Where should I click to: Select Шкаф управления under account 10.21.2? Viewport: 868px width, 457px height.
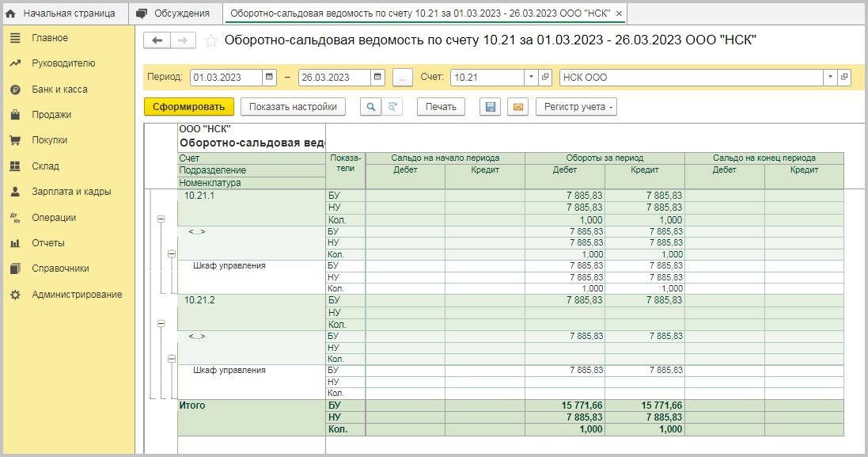pos(229,369)
